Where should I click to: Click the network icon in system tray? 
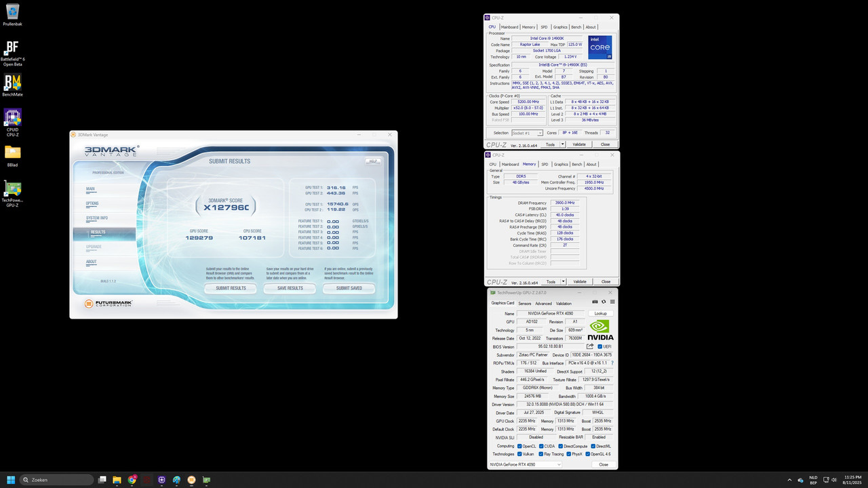point(825,480)
